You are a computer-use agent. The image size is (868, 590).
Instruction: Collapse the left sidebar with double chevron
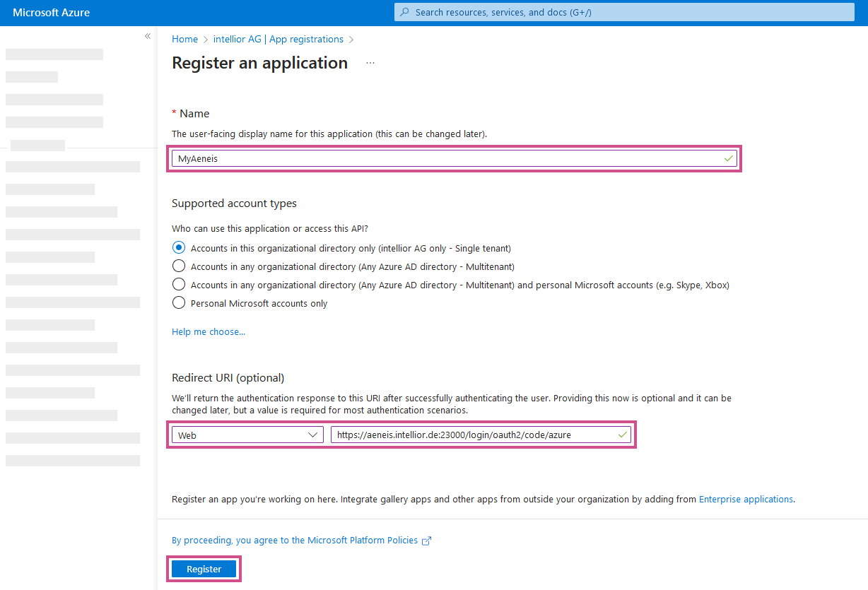[x=148, y=36]
